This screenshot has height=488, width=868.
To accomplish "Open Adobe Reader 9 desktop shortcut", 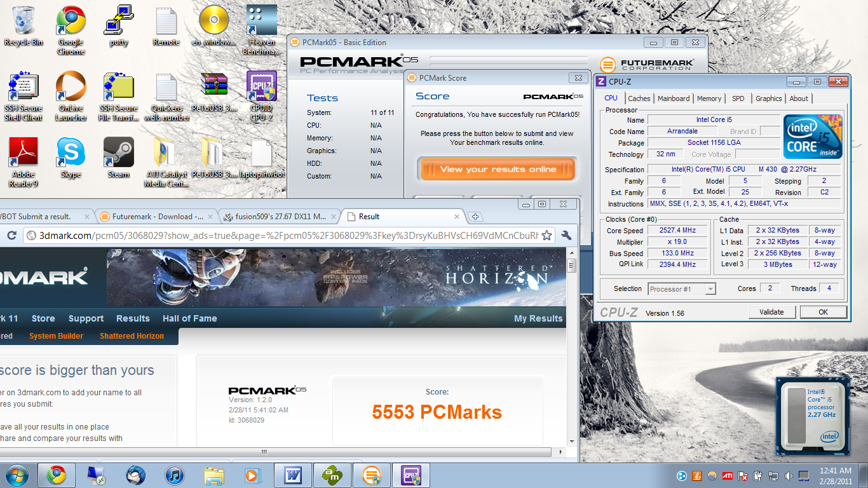I will [24, 163].
